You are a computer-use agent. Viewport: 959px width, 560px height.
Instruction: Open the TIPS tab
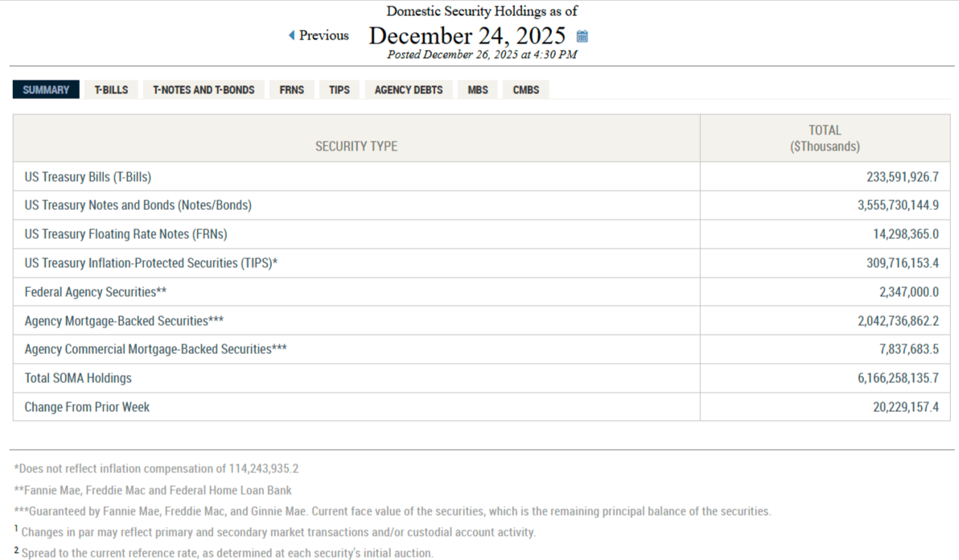click(x=340, y=90)
